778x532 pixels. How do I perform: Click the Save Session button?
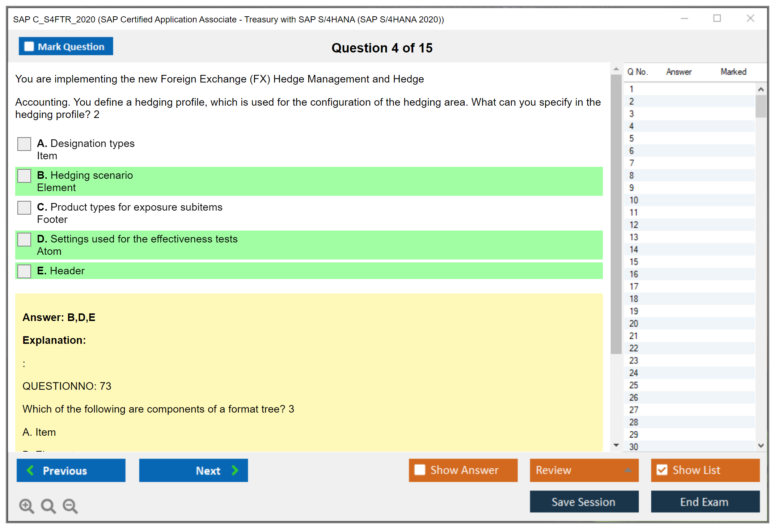(x=584, y=502)
